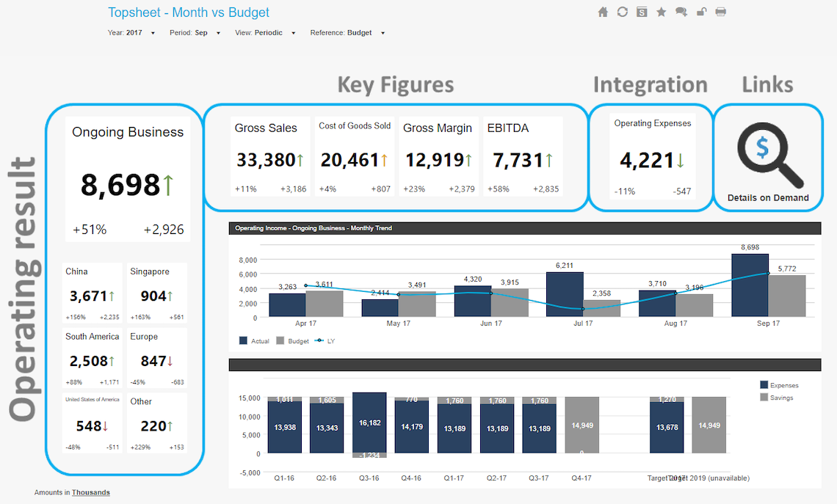Open the Operating Expenses integration tile
837x504 pixels.
click(652, 157)
